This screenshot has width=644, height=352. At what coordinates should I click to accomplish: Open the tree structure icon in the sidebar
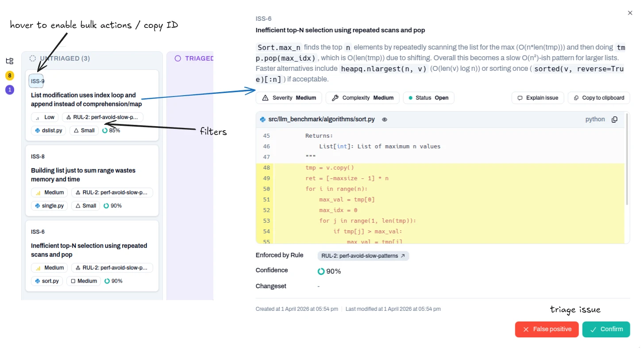tap(10, 61)
